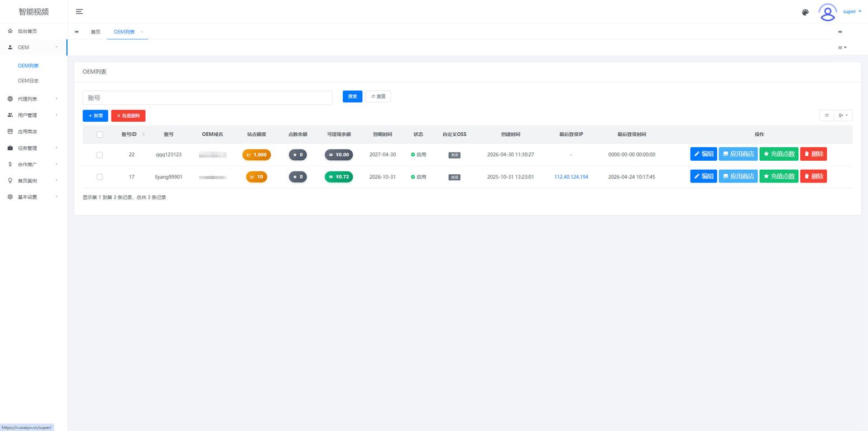868x431 pixels.
Task: Toggle the select-all header checkbox
Action: click(x=99, y=135)
